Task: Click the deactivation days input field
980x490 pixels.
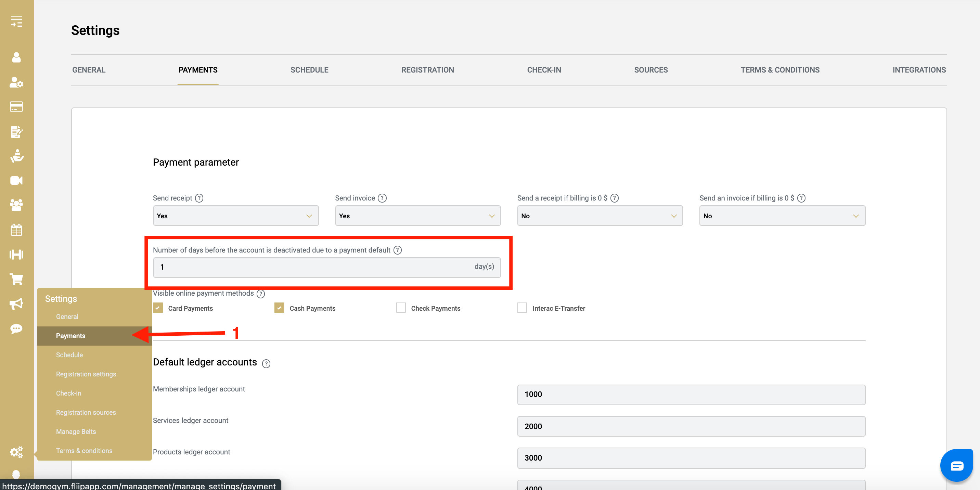Action: [312, 267]
